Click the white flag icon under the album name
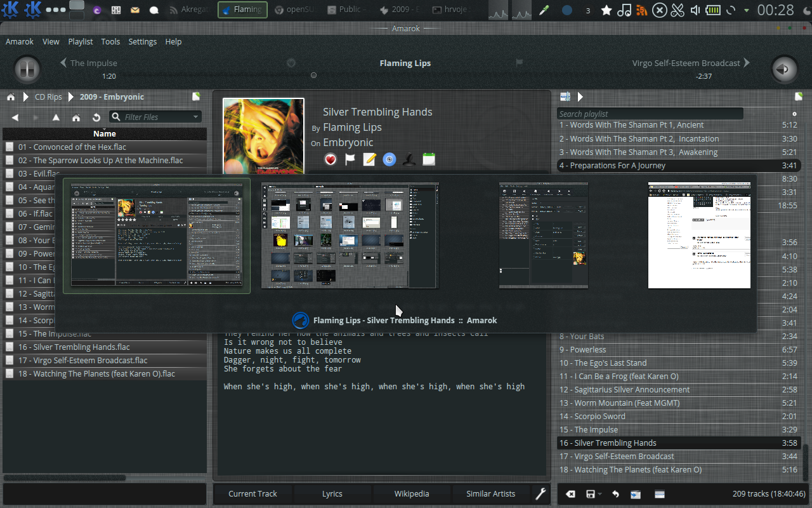 point(350,159)
